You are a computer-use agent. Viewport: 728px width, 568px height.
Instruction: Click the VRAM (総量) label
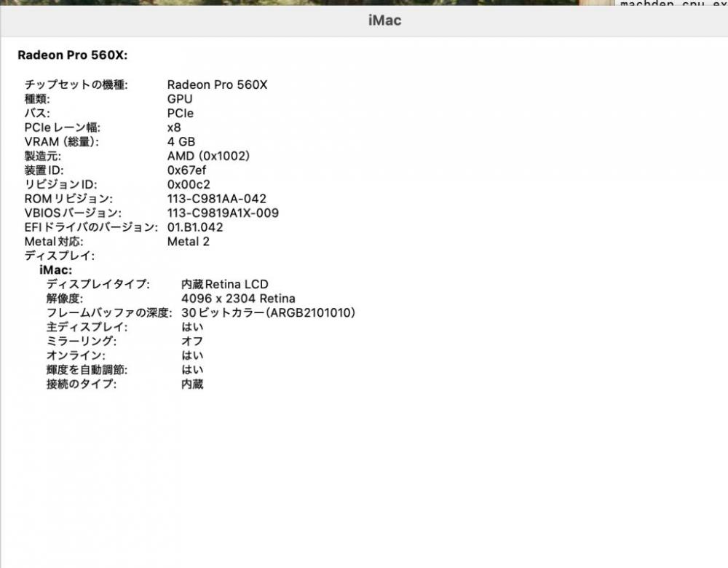[62, 142]
